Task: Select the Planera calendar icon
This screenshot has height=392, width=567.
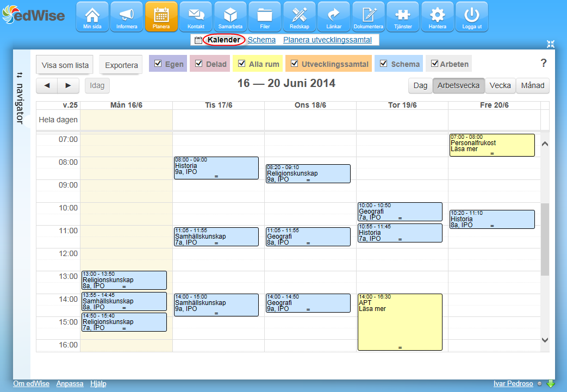Action: (x=161, y=17)
